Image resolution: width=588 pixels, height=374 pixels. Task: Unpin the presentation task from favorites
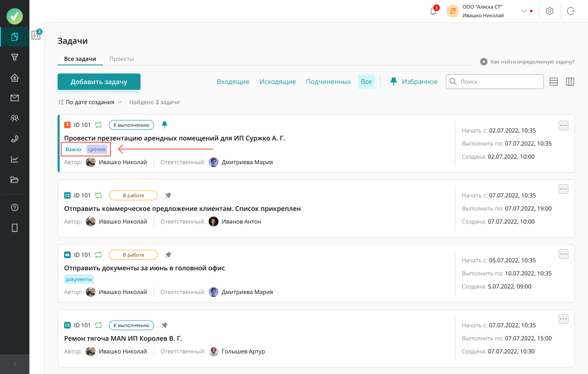(165, 125)
